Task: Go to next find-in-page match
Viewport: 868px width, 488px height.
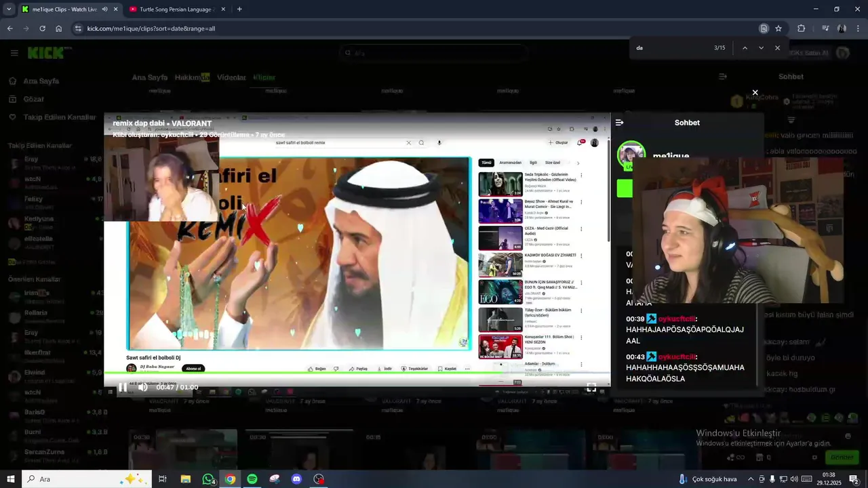Action: click(x=761, y=48)
